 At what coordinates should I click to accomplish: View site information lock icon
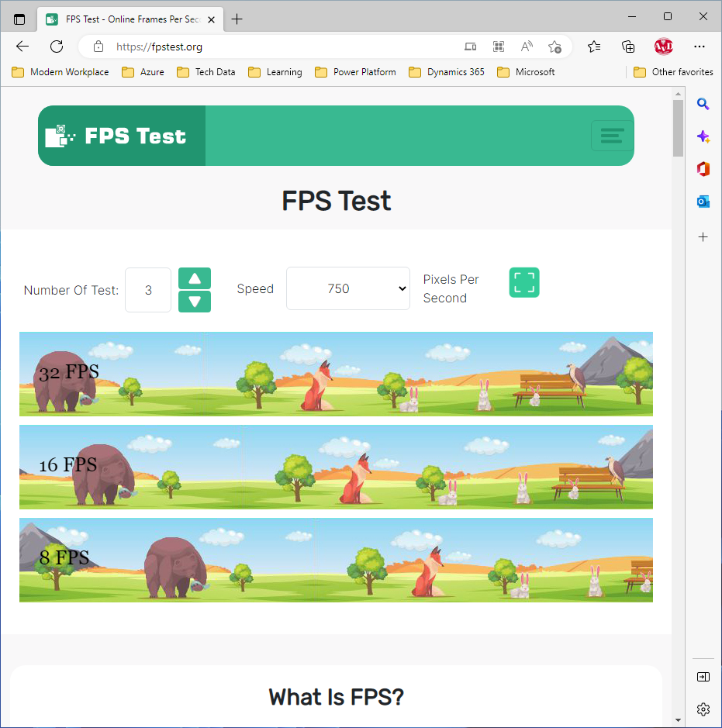coord(98,47)
